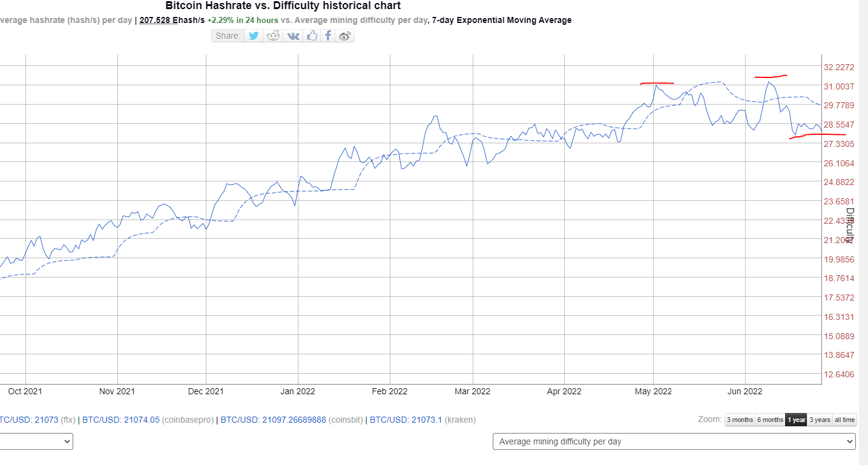The width and height of the screenshot is (868, 465).
Task: Set zoom to 6 months
Action: point(770,420)
